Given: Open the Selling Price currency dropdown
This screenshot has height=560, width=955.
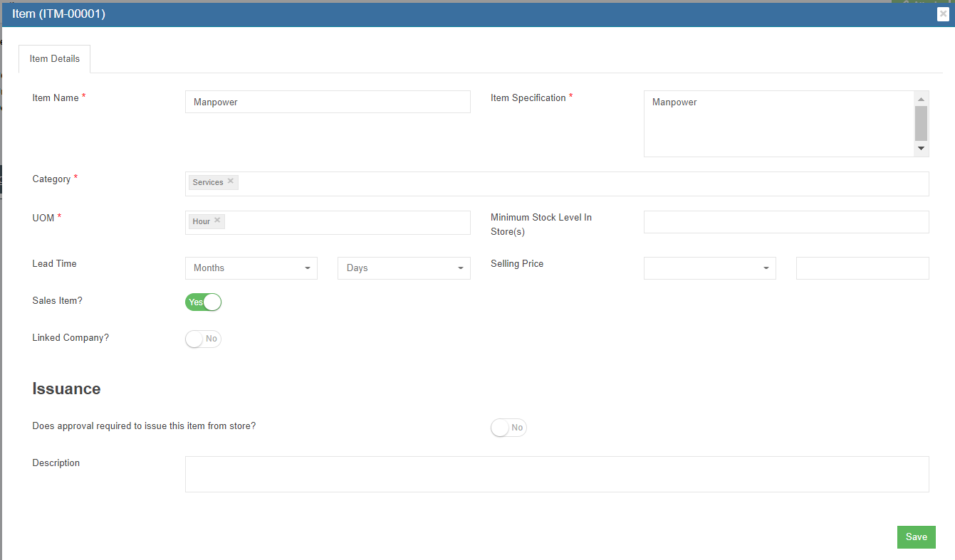Looking at the screenshot, I should tap(709, 268).
